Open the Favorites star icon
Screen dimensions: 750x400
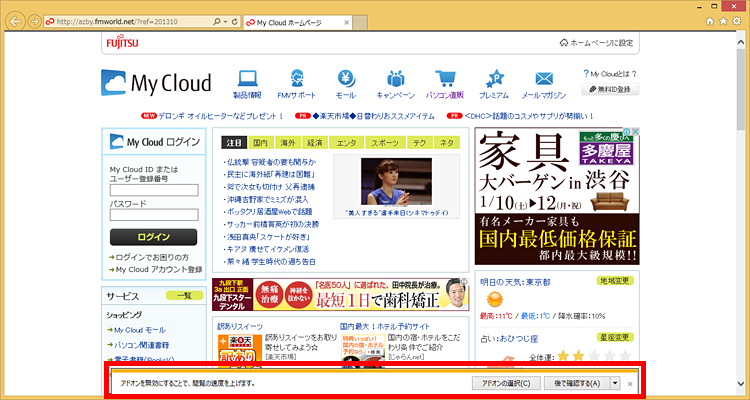tap(723, 21)
